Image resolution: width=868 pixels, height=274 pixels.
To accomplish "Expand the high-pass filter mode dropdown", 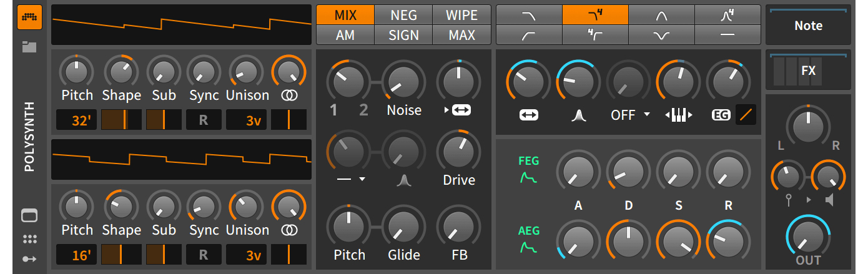I will 348,180.
